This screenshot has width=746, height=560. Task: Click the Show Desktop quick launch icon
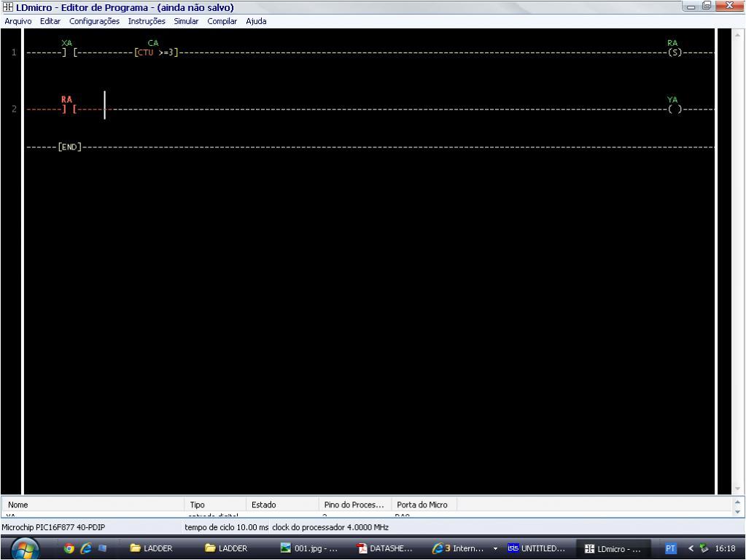pos(102,548)
